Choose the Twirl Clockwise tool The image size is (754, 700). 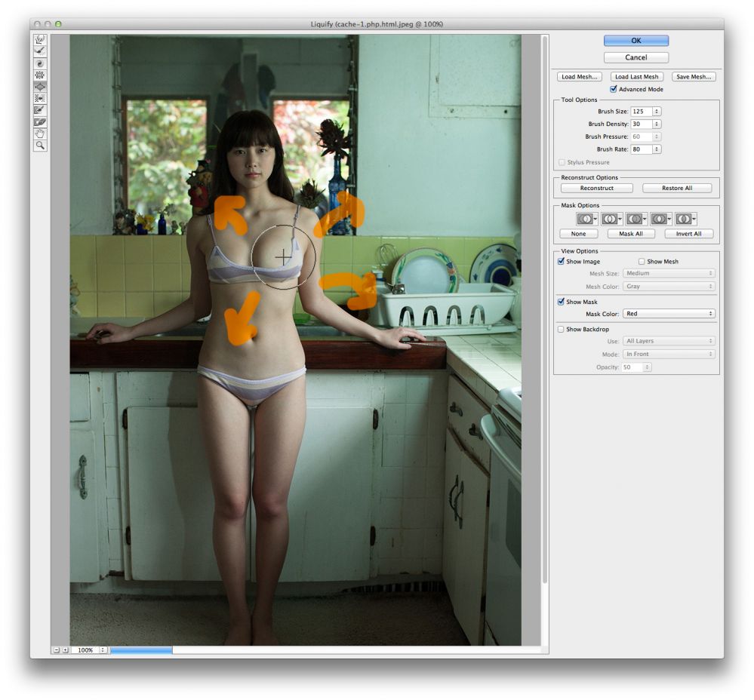(40, 64)
